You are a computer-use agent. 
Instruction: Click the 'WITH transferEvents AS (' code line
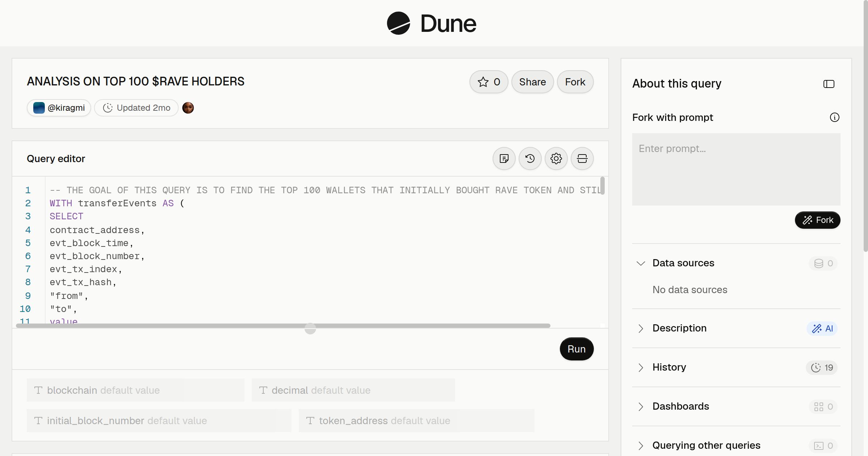tap(117, 203)
